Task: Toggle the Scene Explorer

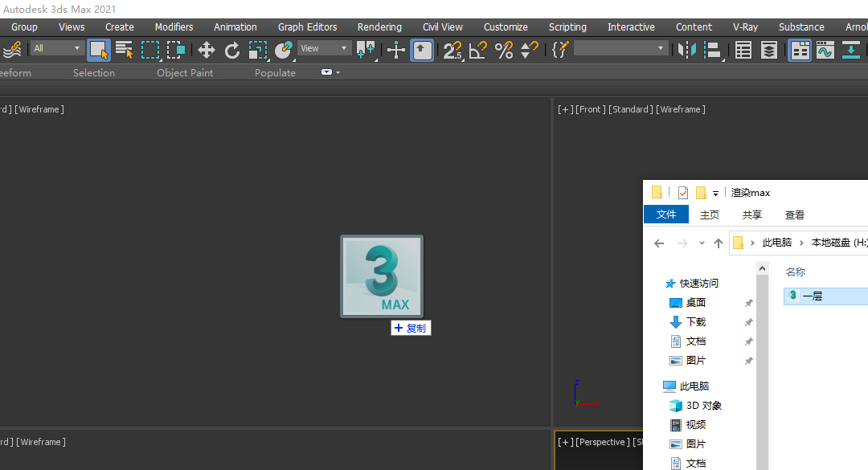Action: pyautogui.click(x=743, y=50)
